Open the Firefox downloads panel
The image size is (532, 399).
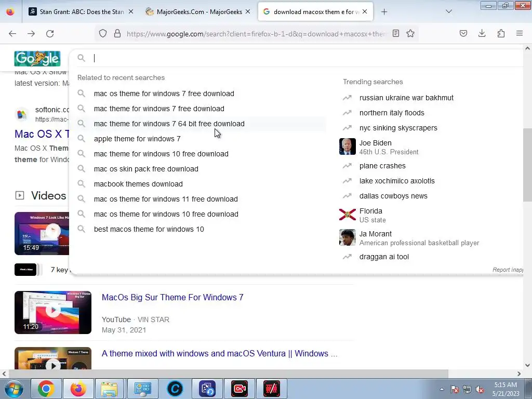pos(482,34)
